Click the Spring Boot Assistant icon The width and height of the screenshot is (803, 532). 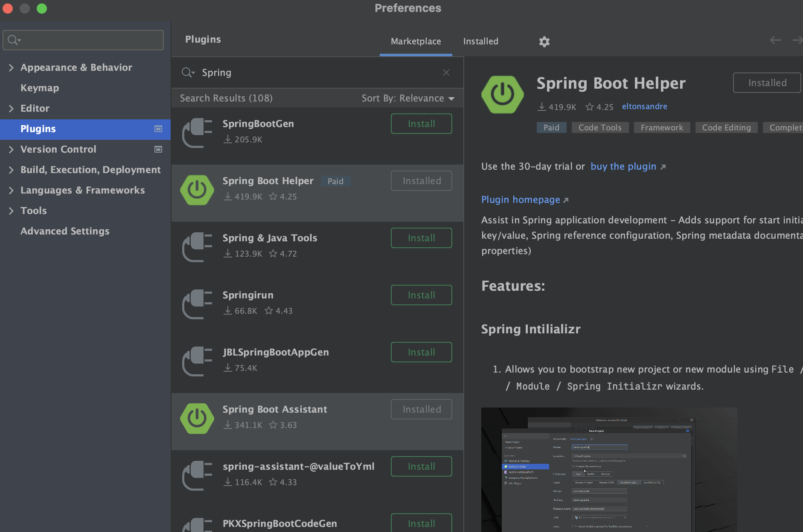pos(197,419)
